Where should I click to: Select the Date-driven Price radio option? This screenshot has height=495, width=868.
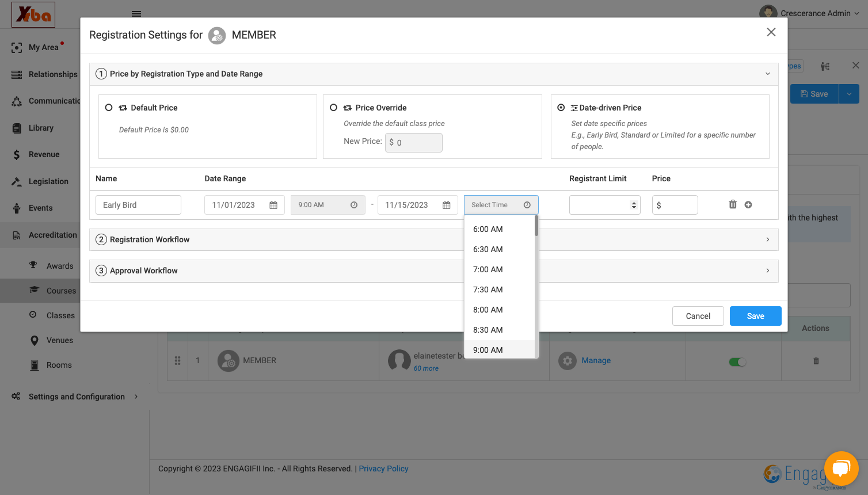coord(561,108)
